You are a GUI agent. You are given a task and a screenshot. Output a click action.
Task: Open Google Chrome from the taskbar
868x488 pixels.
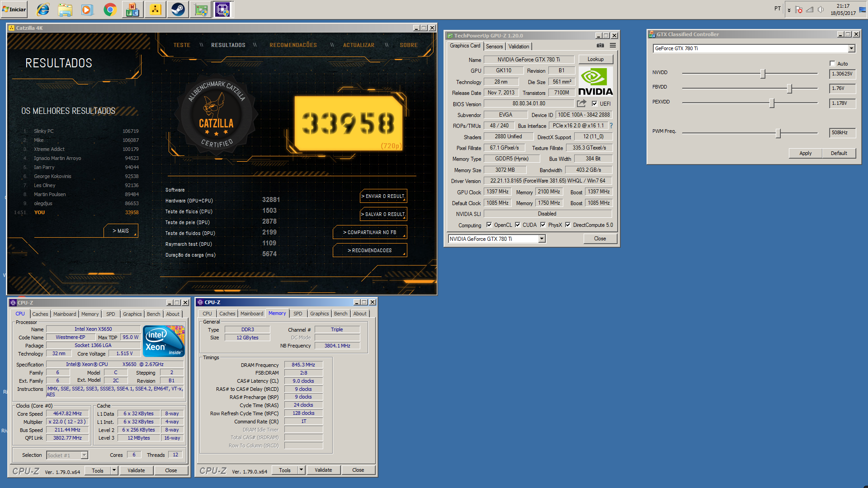110,9
